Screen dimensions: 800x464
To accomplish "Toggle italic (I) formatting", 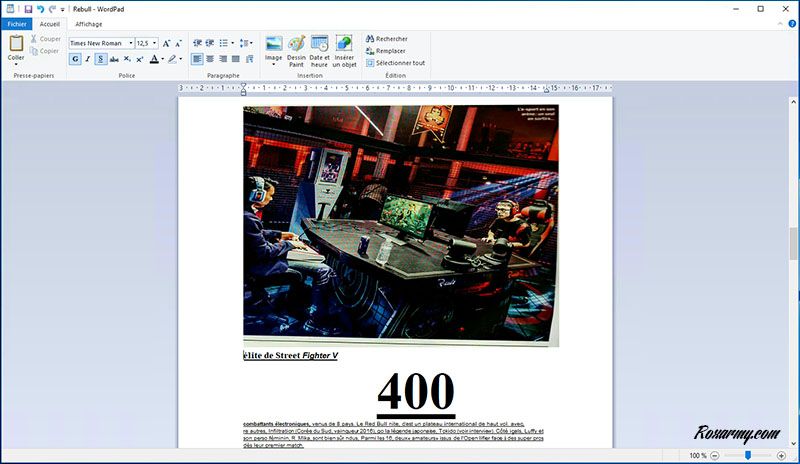I will [88, 59].
